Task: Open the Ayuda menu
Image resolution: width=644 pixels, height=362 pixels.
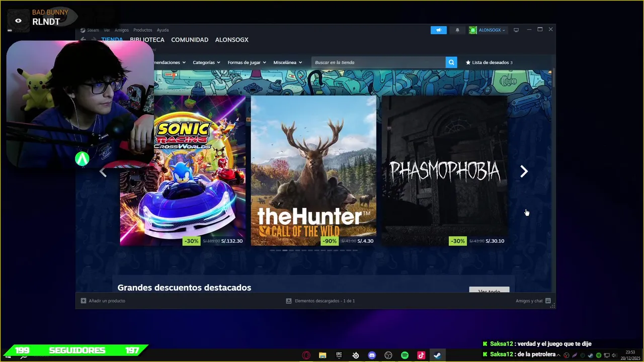Action: [163, 30]
